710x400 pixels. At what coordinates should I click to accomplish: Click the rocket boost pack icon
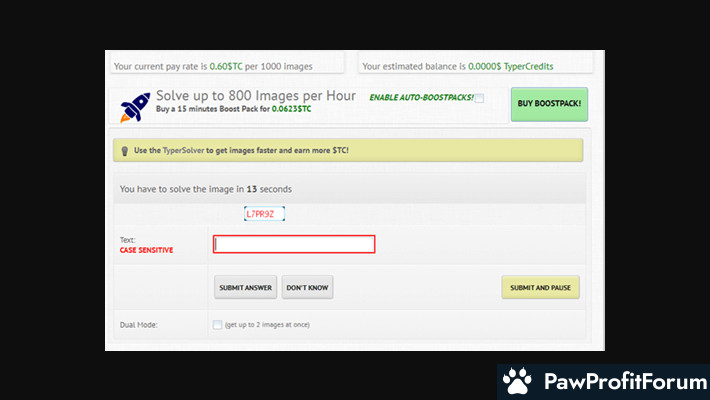tap(135, 107)
